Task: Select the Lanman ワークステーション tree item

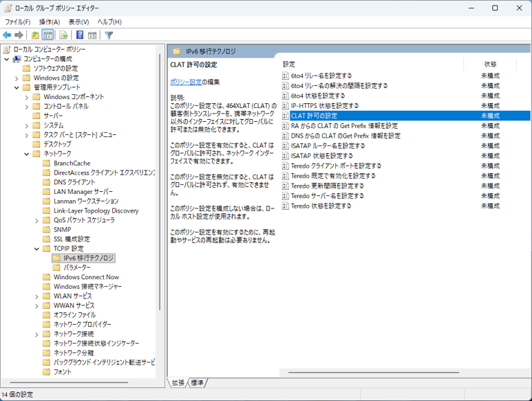Action: point(86,201)
